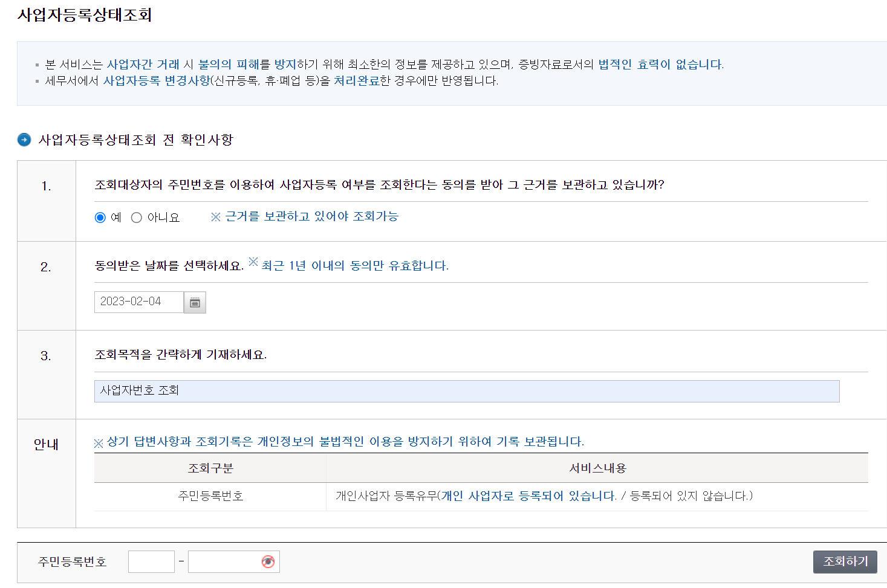Click the '조회목적을 간략하게 기재하세요.' label
Viewport: 887px width, 588px height.
(x=181, y=355)
